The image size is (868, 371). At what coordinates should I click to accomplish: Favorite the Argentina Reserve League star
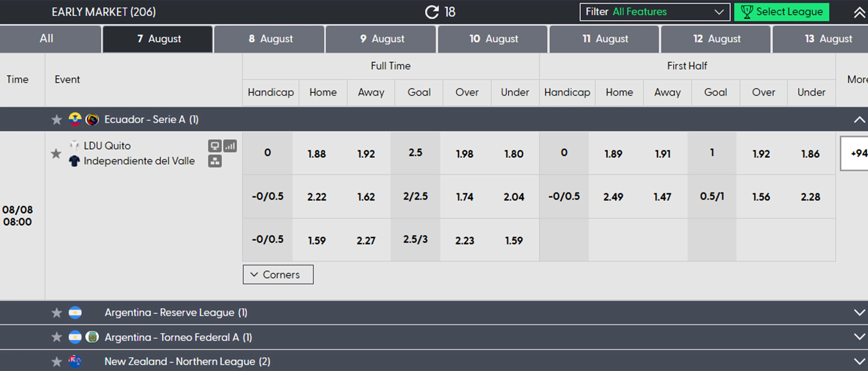coord(57,312)
